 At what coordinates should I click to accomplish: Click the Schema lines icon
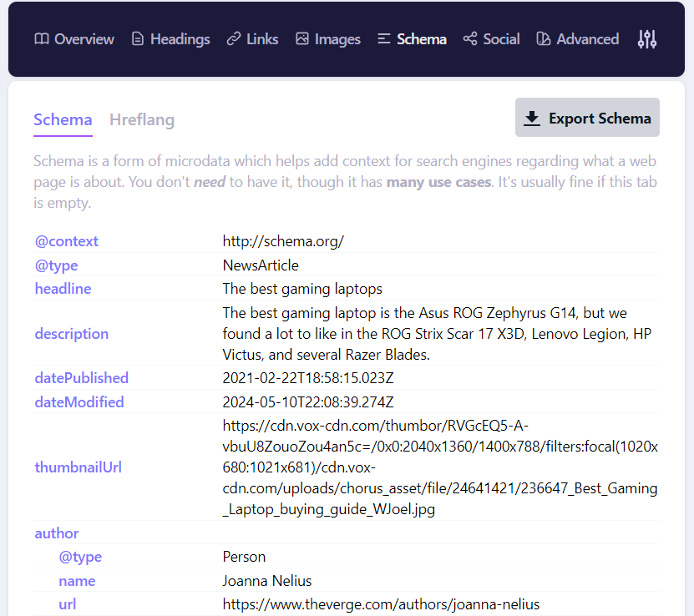[x=384, y=39]
